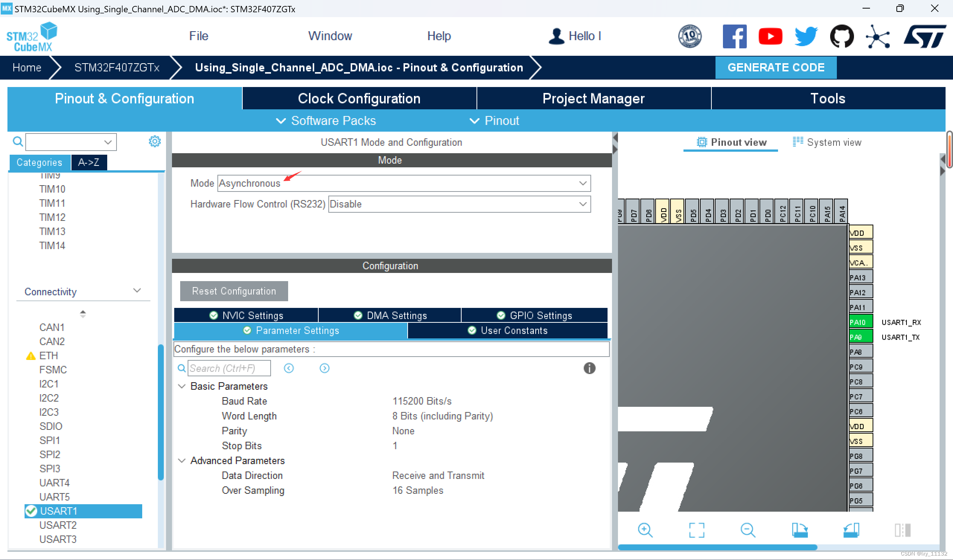The height and width of the screenshot is (560, 953).
Task: Open the settings gear in the categories panel
Action: [x=154, y=141]
